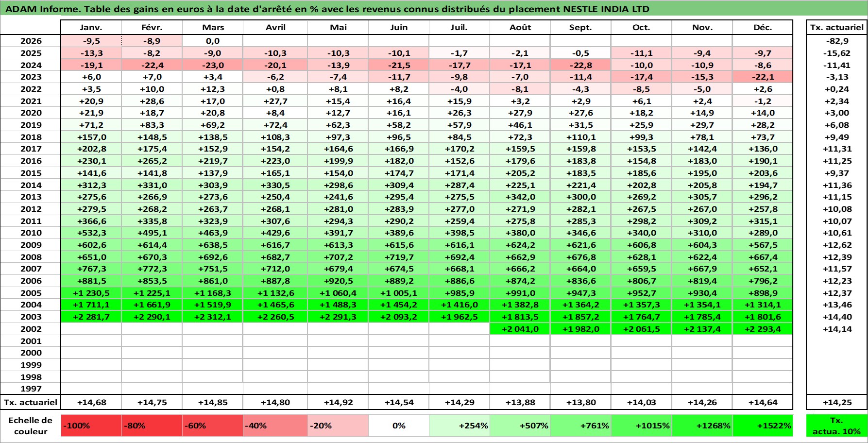Click the Tx. actua. 10% green swatch
The height and width of the screenshot is (443, 868).
(837, 426)
